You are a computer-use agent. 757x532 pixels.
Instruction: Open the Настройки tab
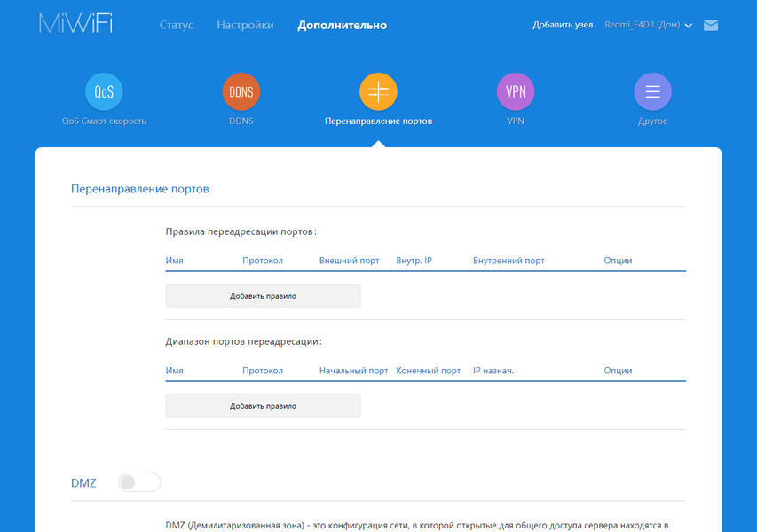click(245, 25)
